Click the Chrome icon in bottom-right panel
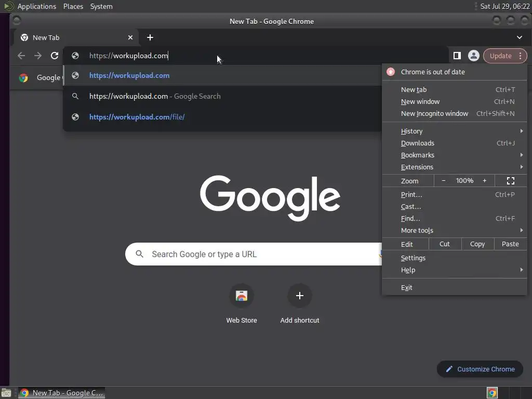This screenshot has width=532, height=399. 492,393
